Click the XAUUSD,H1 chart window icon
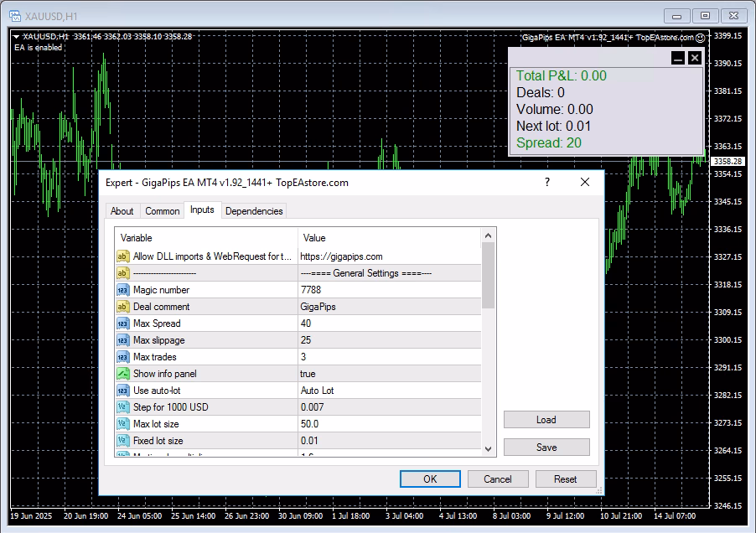The width and height of the screenshot is (756, 533). pos(15,16)
